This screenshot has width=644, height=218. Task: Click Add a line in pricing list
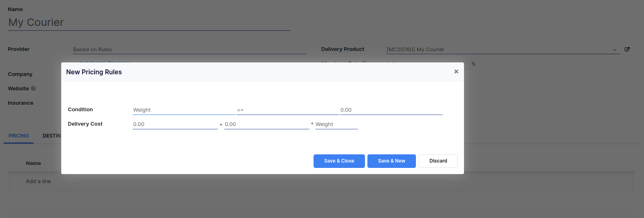coord(38,181)
